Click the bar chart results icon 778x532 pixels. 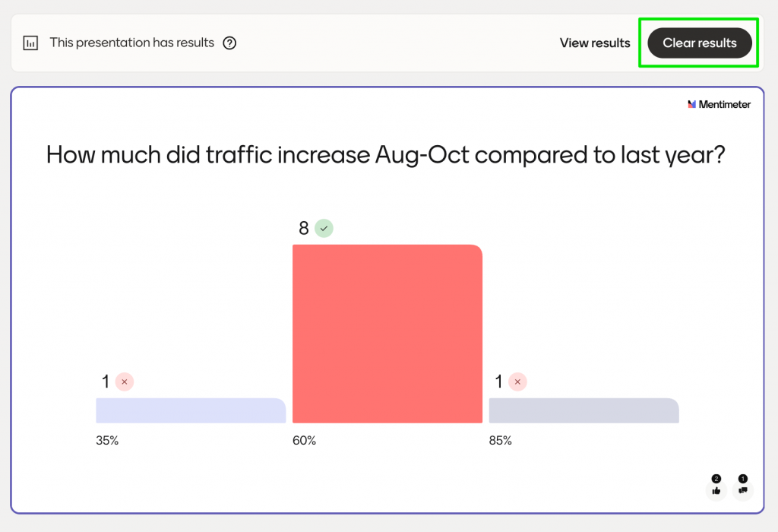pyautogui.click(x=30, y=43)
